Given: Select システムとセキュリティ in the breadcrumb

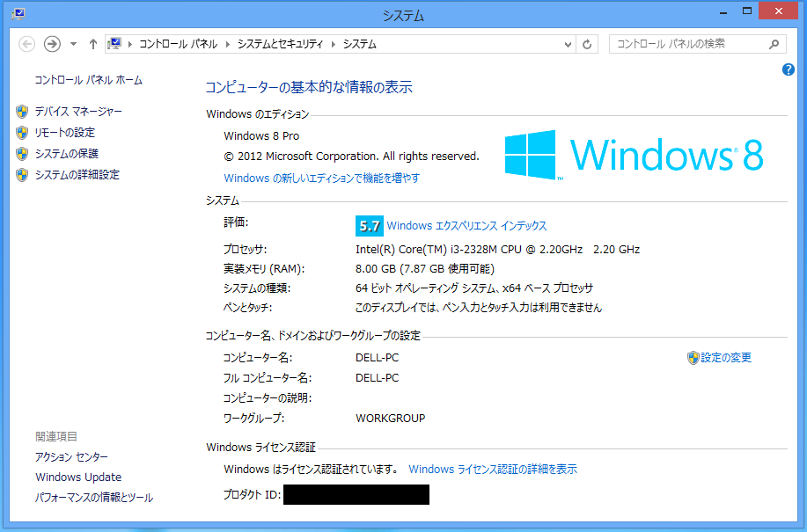Looking at the screenshot, I should click(281, 44).
